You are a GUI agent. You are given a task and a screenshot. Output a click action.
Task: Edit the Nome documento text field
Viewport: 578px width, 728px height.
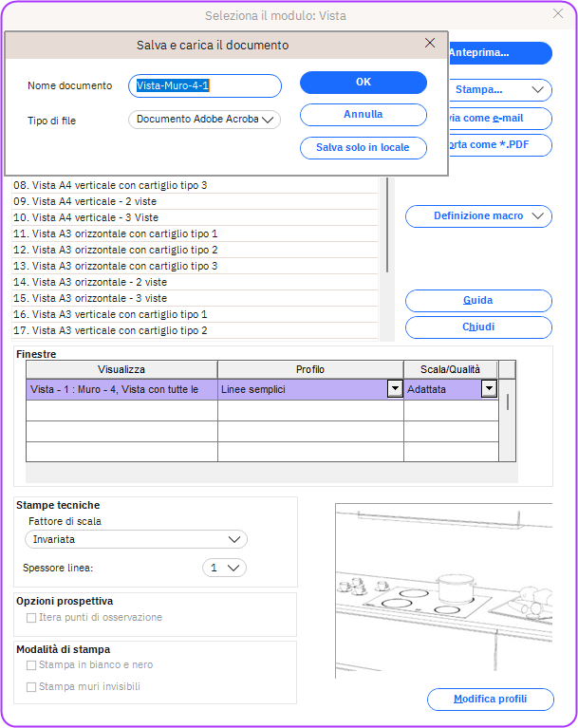coord(205,86)
